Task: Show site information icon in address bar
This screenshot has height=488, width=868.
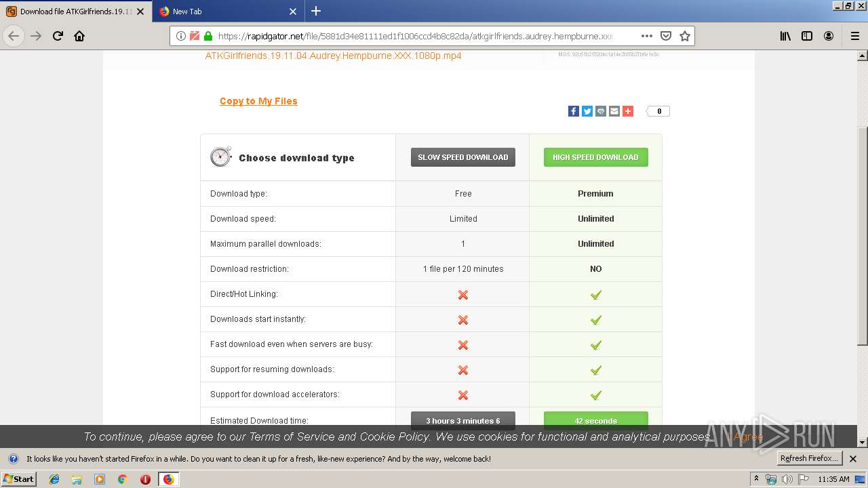Action: pyautogui.click(x=181, y=36)
